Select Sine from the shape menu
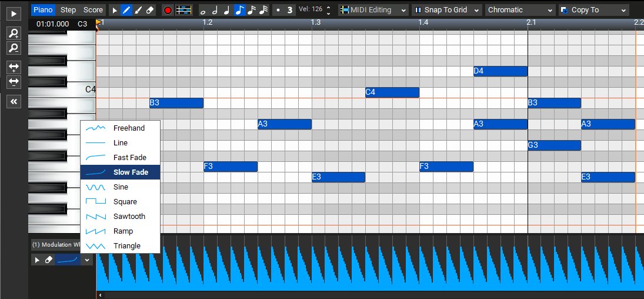The image size is (644, 299). (x=120, y=187)
